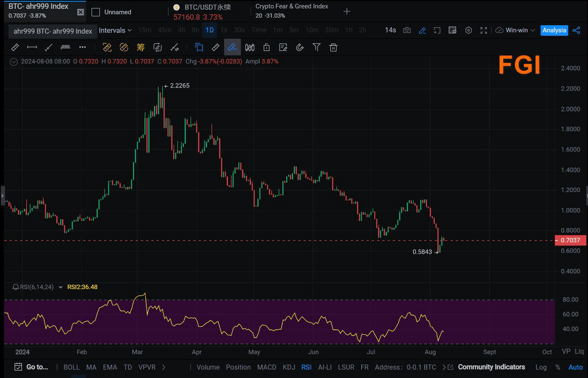Click the lock drawings icon
Viewport: 588px width, 378px height.
pos(266,47)
